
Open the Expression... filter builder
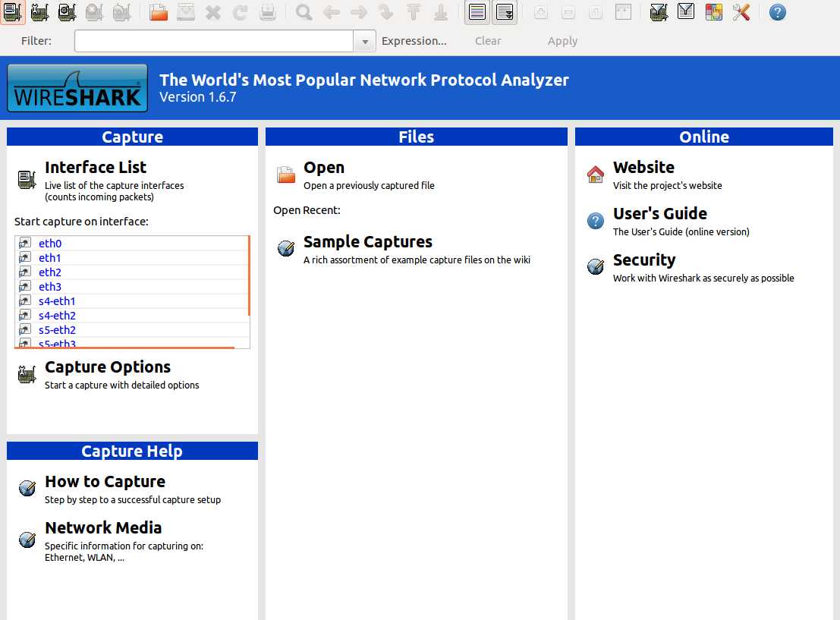(x=414, y=41)
